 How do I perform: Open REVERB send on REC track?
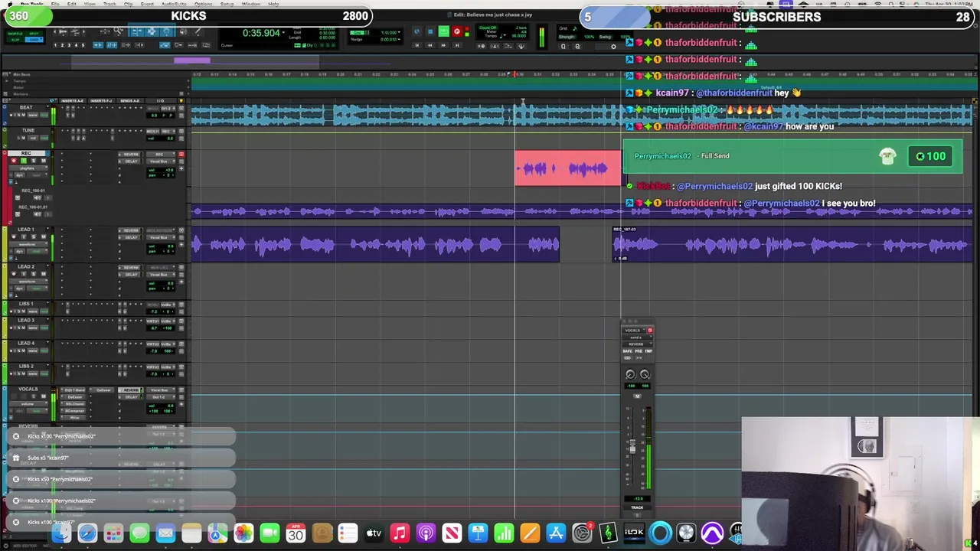click(x=130, y=155)
